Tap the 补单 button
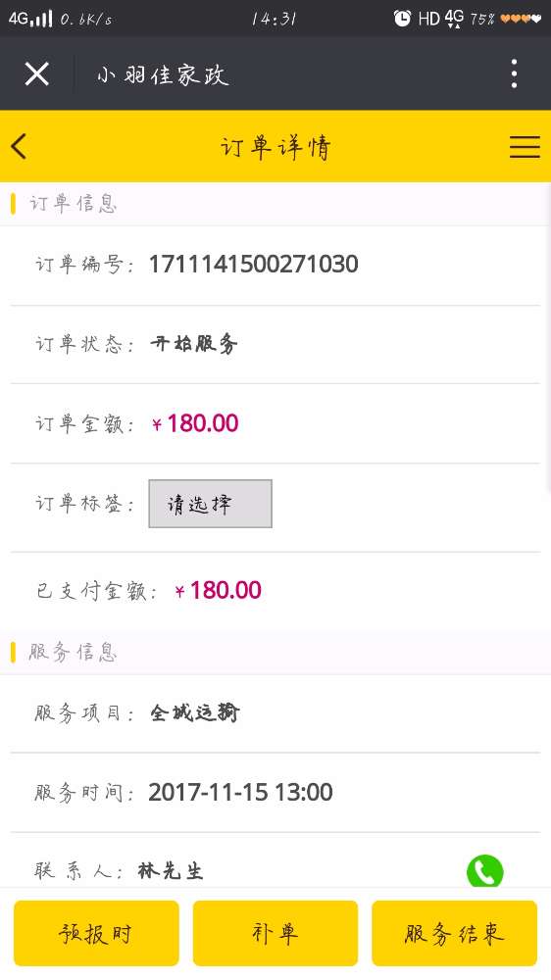The width and height of the screenshot is (551, 980). click(275, 933)
